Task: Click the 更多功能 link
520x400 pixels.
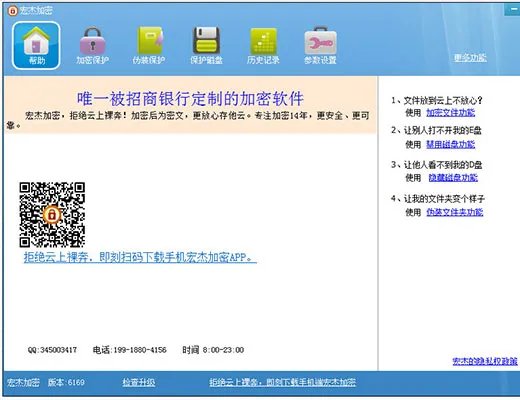Action: [470, 58]
